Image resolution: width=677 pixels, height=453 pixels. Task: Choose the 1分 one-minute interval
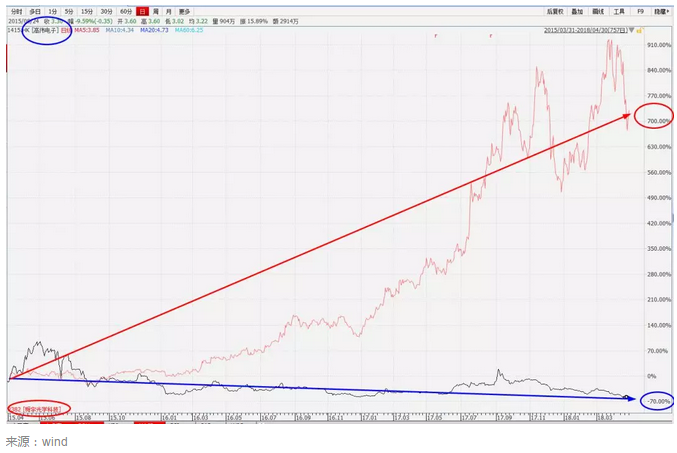(x=53, y=11)
